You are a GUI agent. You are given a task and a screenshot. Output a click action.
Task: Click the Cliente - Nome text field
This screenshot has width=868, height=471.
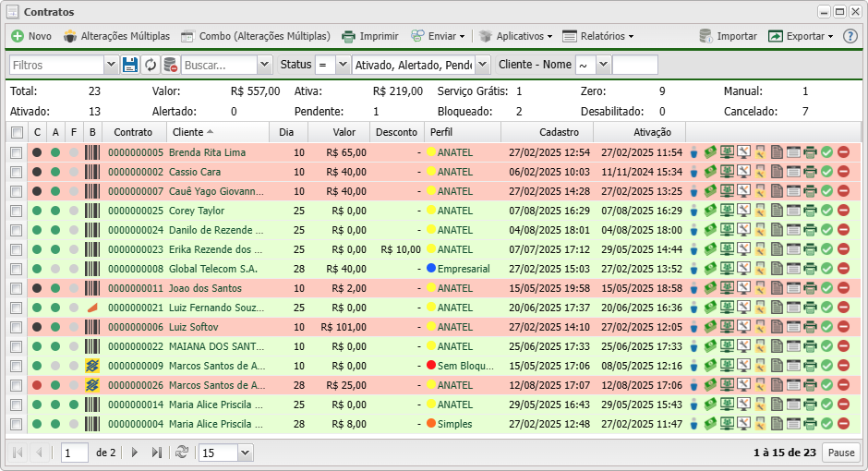(x=635, y=65)
